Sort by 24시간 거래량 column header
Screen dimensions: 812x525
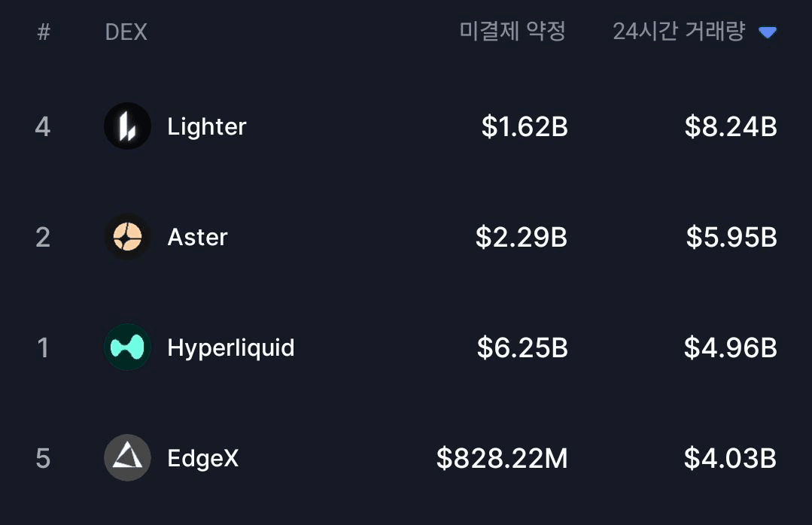[678, 32]
